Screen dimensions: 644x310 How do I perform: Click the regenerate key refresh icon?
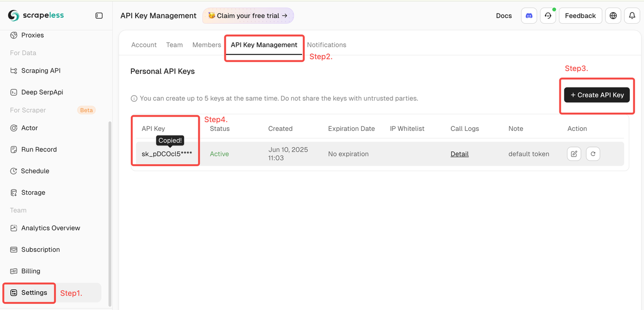coord(593,154)
